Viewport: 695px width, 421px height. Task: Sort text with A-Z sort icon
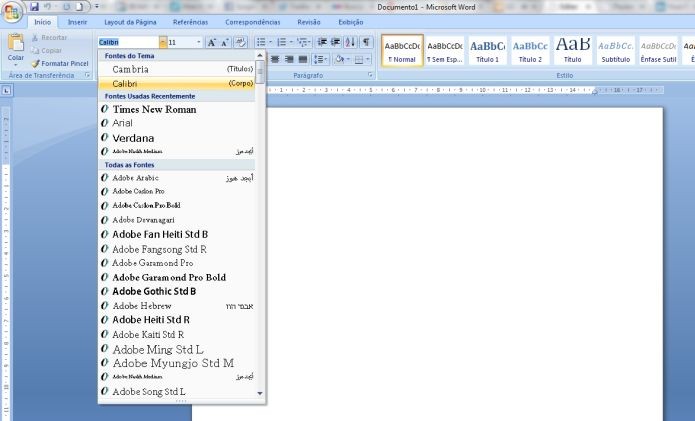pos(350,42)
